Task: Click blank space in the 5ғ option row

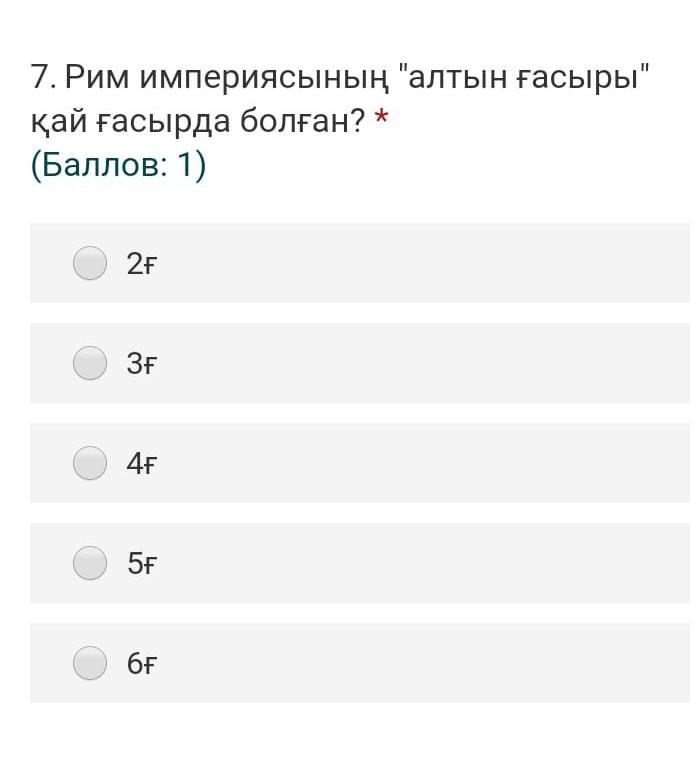Action: 420,563
